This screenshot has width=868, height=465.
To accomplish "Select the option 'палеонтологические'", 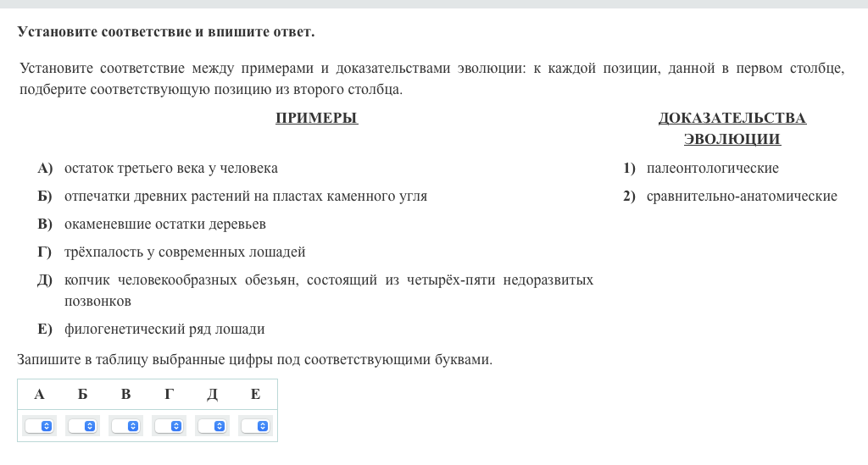I will pyautogui.click(x=712, y=169).
